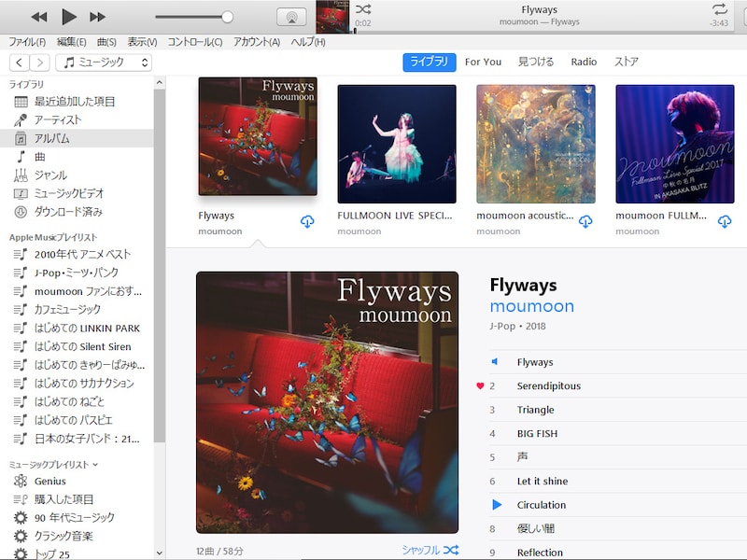747x560 pixels.
Task: Select 曲 in the sidebar library
Action: click(77, 157)
